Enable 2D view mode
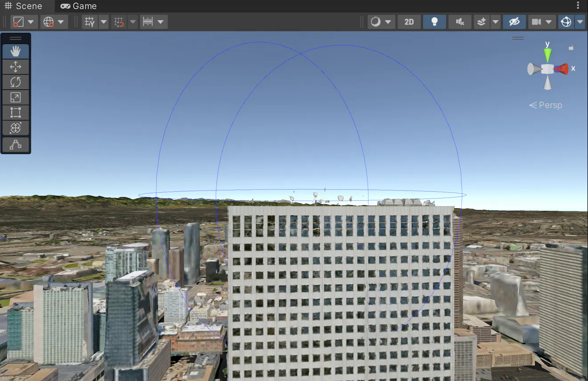The image size is (588, 381). (409, 22)
